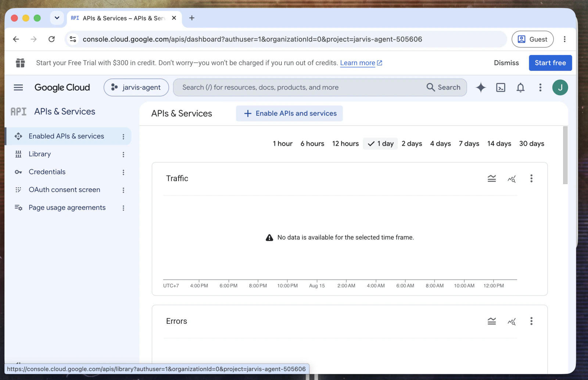
Task: Reload the page with the refresh icon
Action: (x=51, y=39)
